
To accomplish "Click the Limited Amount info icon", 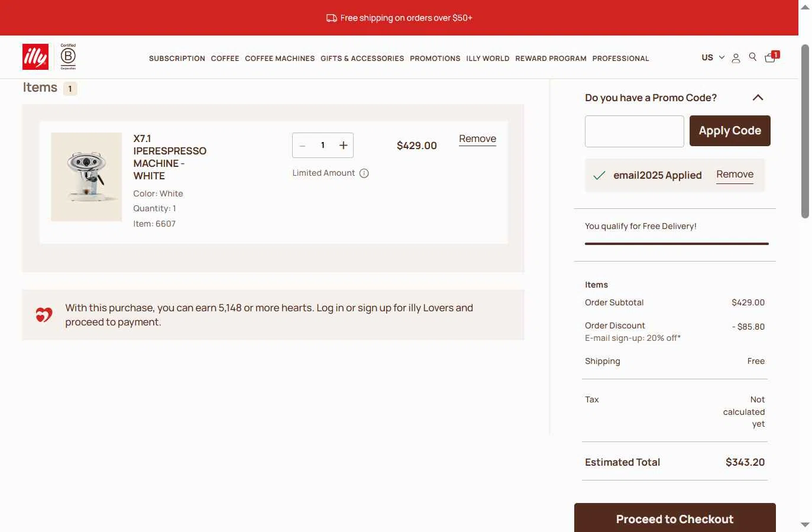I will click(x=364, y=173).
